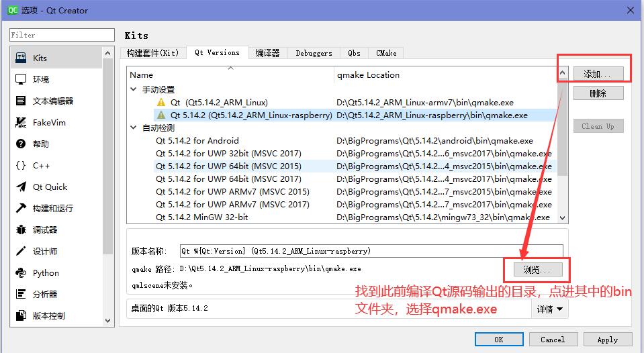The height and width of the screenshot is (353, 644).
Task: Switch to the Qt Versions tab
Action: pyautogui.click(x=218, y=52)
